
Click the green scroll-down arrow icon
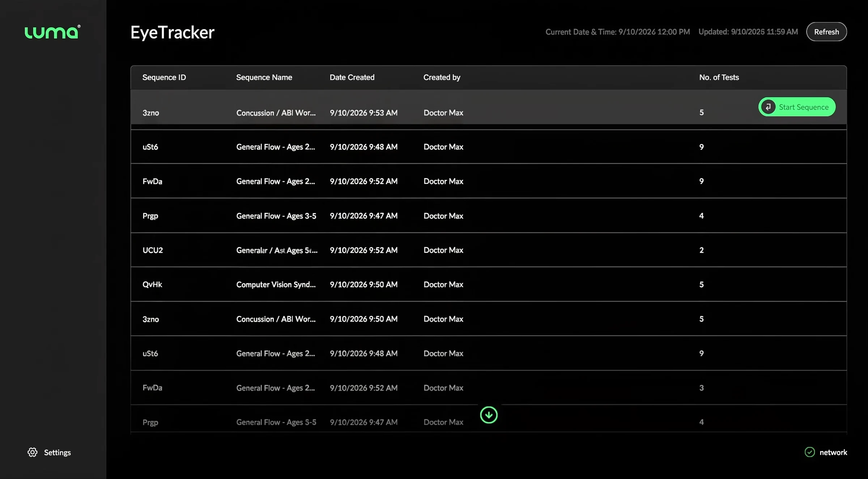[x=489, y=415]
